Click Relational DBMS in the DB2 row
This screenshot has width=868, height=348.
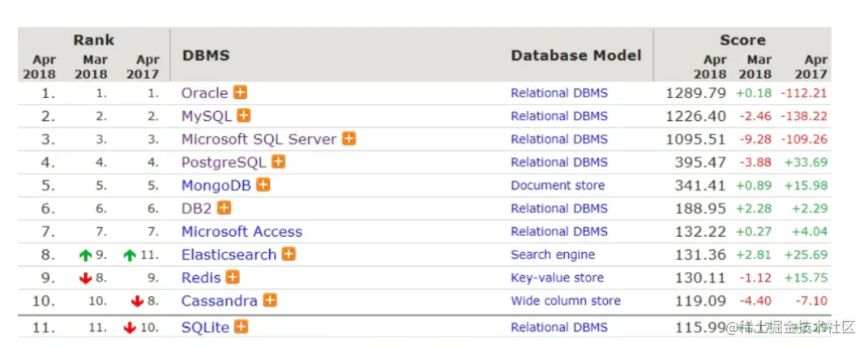(559, 208)
